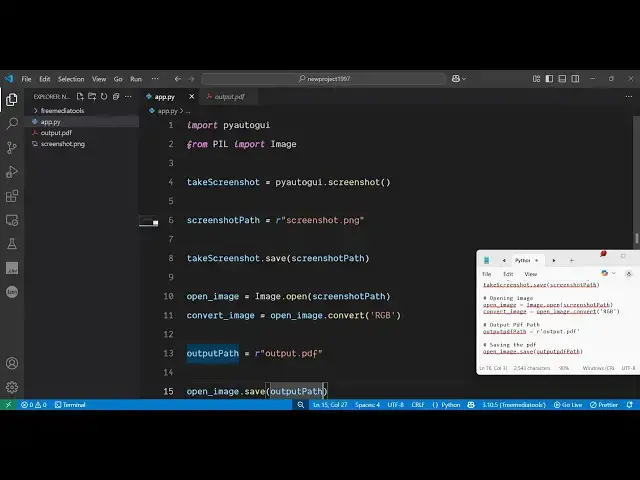Viewport: 640px width, 480px height.
Task: Open the Copilot chat dropdown in title bar
Action: point(464,79)
